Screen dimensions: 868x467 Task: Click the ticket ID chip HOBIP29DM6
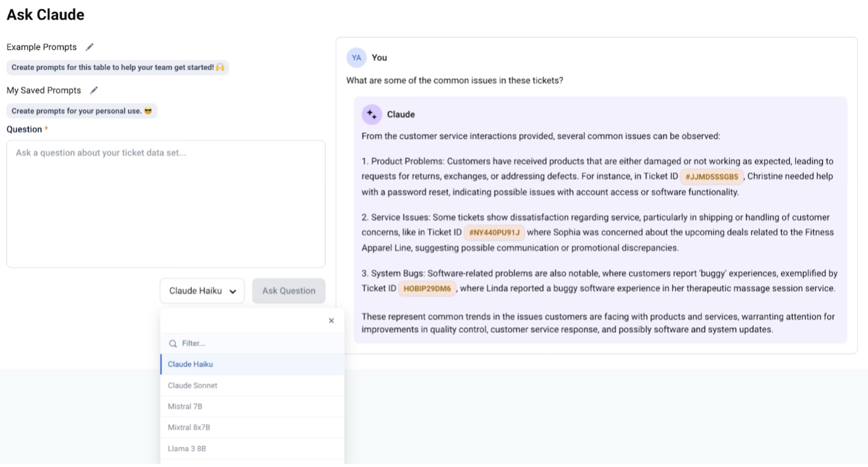click(x=427, y=288)
